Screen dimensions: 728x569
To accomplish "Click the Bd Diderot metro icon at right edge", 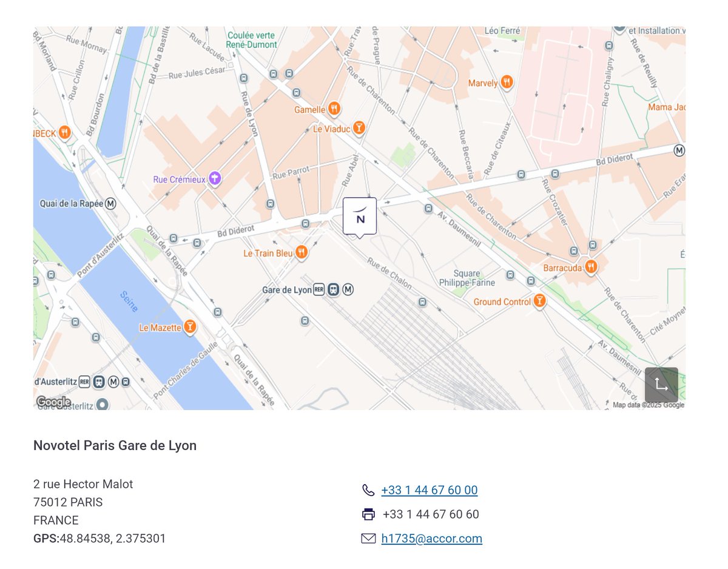I will coord(679,150).
